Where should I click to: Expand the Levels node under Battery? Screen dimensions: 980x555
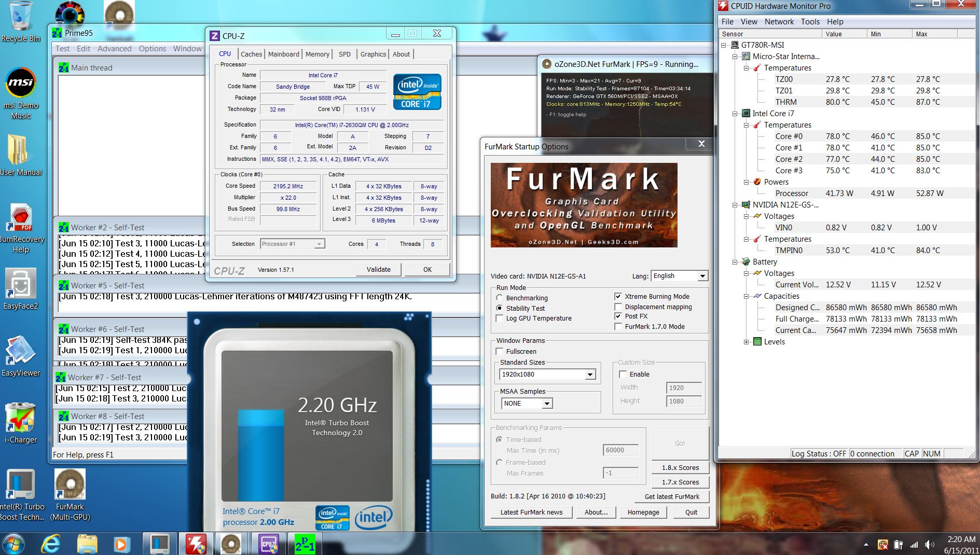(747, 342)
